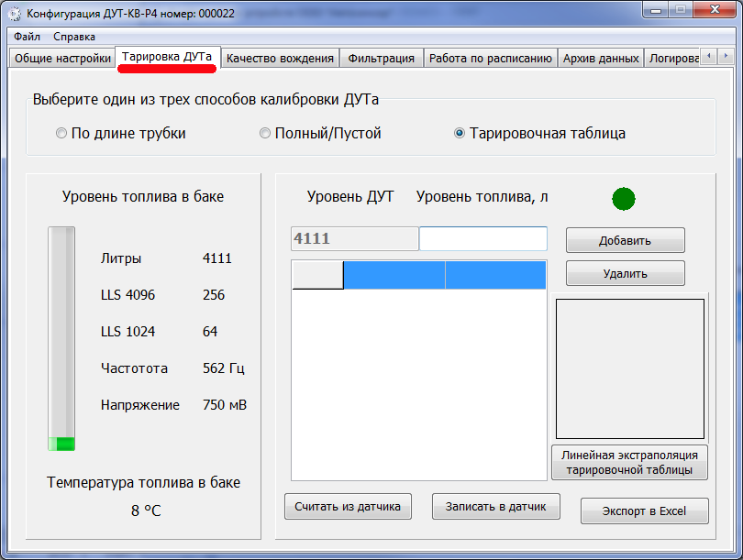Open the Файл menu
Image resolution: width=743 pixels, height=560 pixels.
coord(27,37)
